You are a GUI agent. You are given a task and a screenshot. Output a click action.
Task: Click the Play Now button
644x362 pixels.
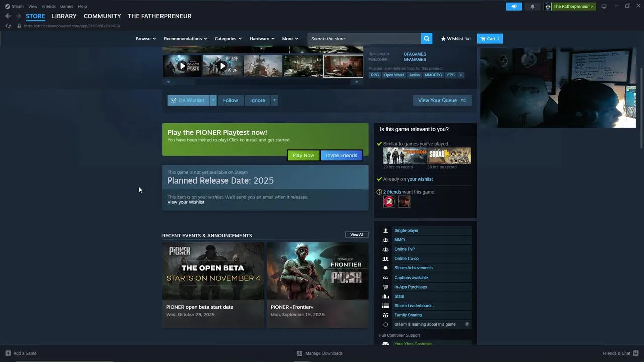[x=303, y=155]
